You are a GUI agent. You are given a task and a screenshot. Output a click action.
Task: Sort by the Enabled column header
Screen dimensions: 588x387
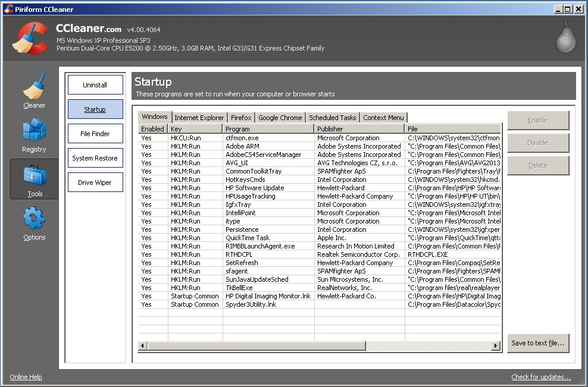click(x=152, y=128)
